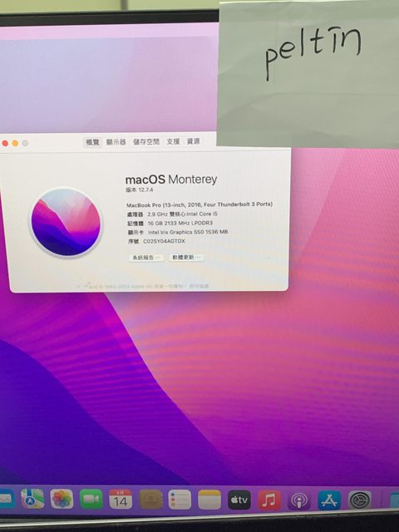The image size is (399, 532).
Task: Switch to the 支援 tab
Action: 173,141
